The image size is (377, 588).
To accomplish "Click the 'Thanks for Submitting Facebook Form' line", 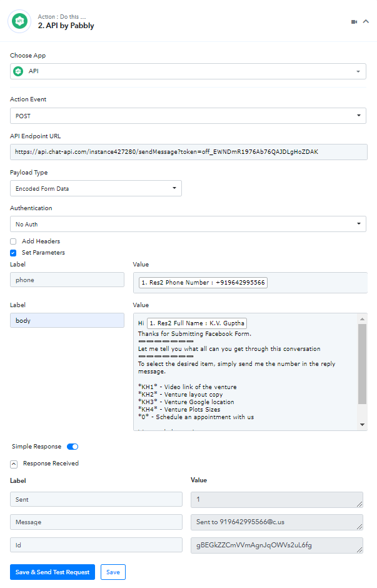I will (194, 333).
